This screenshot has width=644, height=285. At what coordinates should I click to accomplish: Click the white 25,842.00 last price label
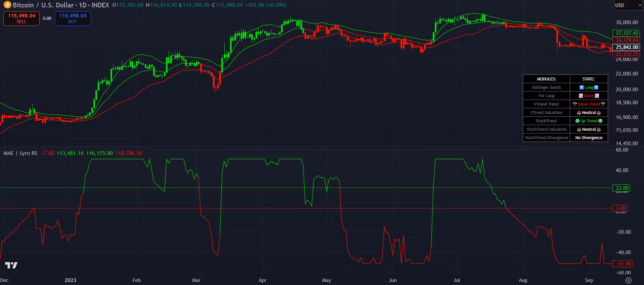click(x=627, y=47)
